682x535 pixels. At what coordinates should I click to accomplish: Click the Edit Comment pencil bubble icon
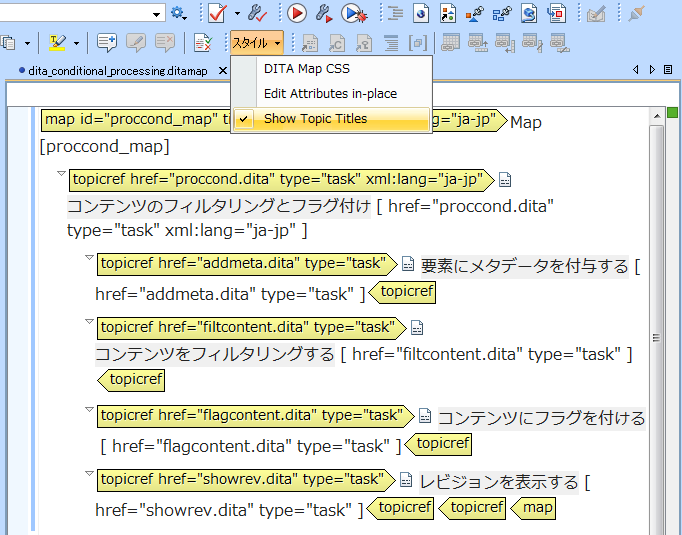pos(136,43)
